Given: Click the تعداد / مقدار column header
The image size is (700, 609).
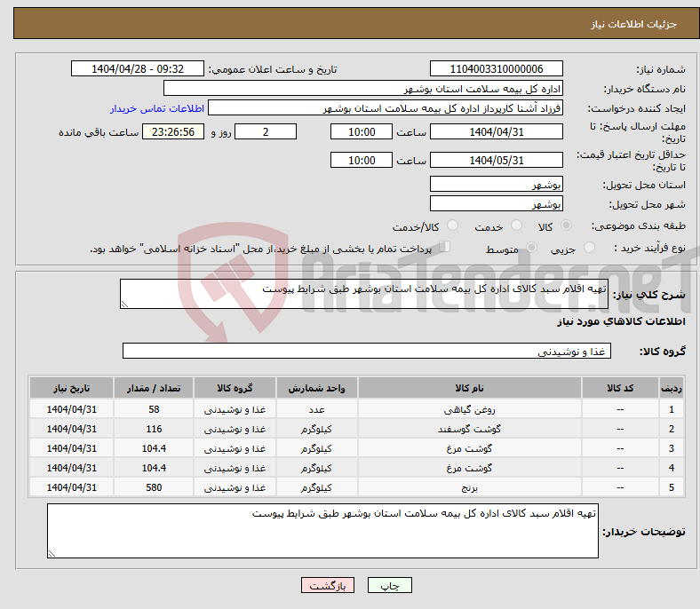Looking at the screenshot, I should (154, 388).
